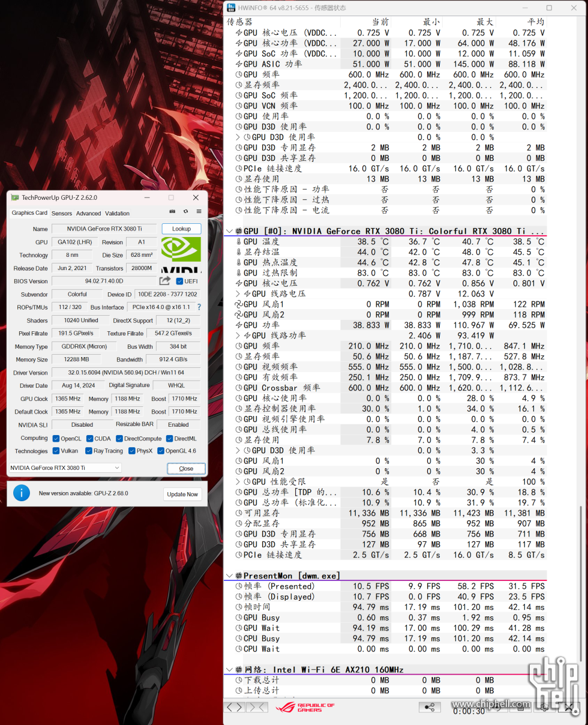The height and width of the screenshot is (725, 588).
Task: Select the GPU Crossbar 频率 row
Action: pos(385,388)
